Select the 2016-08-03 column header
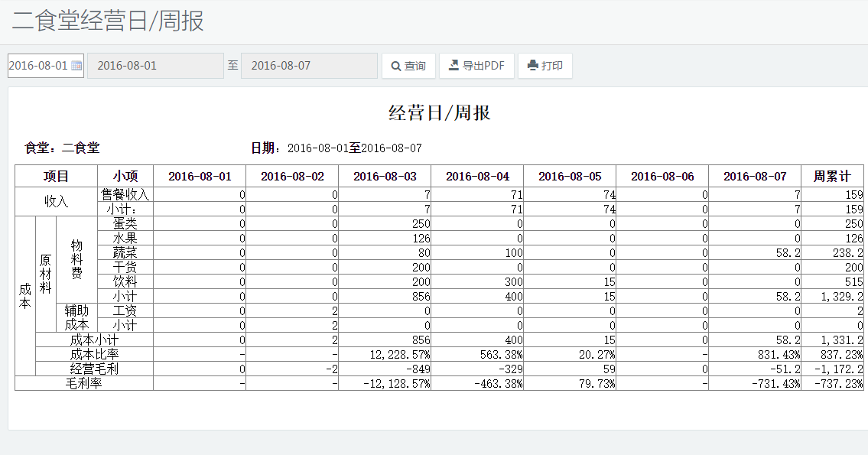This screenshot has width=868, height=455. coord(385,176)
